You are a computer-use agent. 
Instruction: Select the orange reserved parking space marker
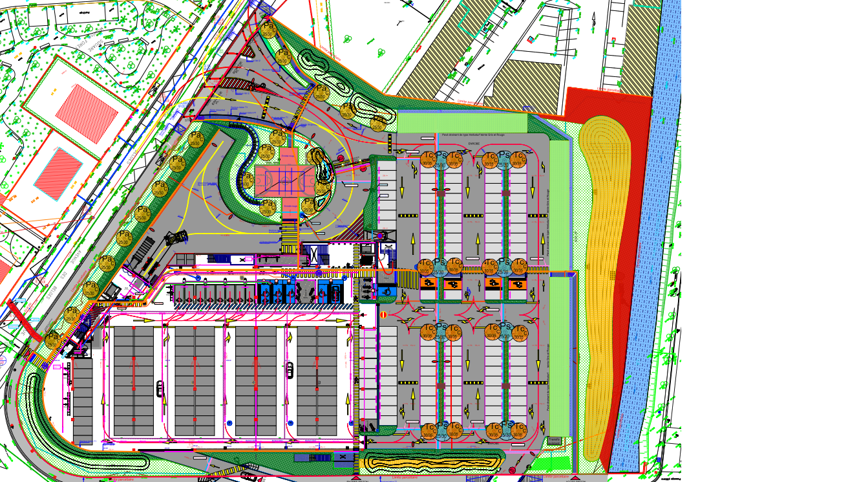[427, 283]
